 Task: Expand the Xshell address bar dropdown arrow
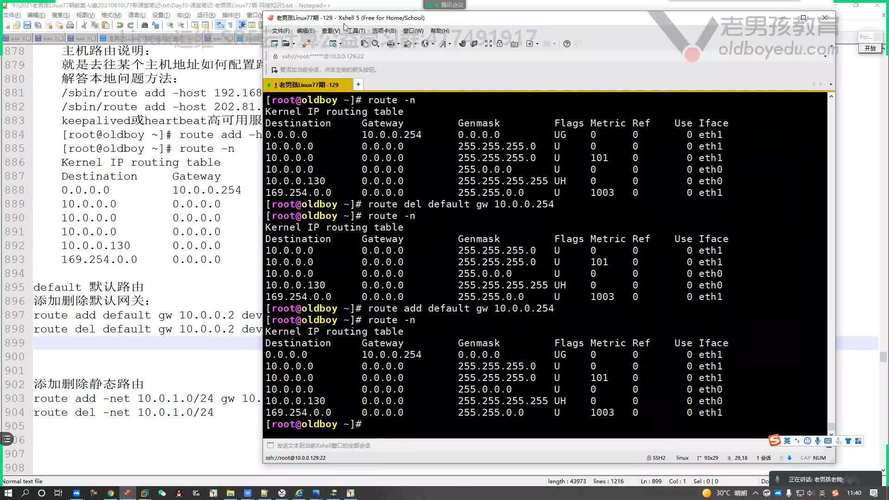coord(826,56)
